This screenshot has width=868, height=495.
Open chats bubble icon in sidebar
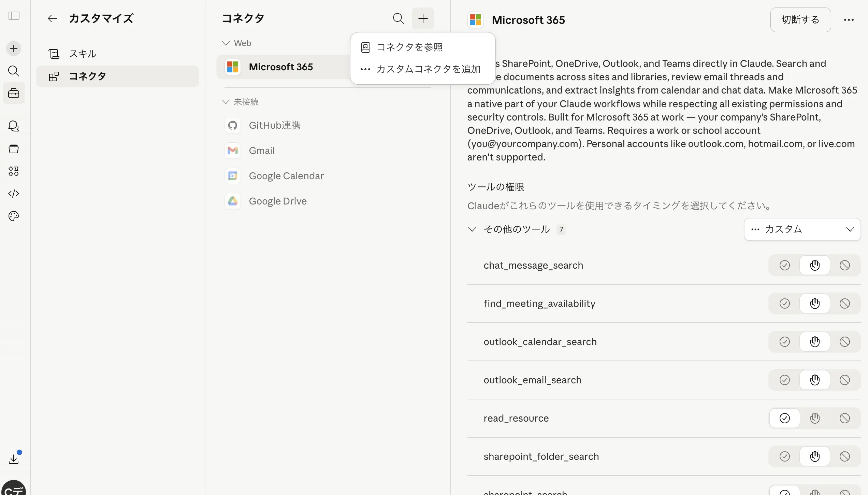(14, 126)
